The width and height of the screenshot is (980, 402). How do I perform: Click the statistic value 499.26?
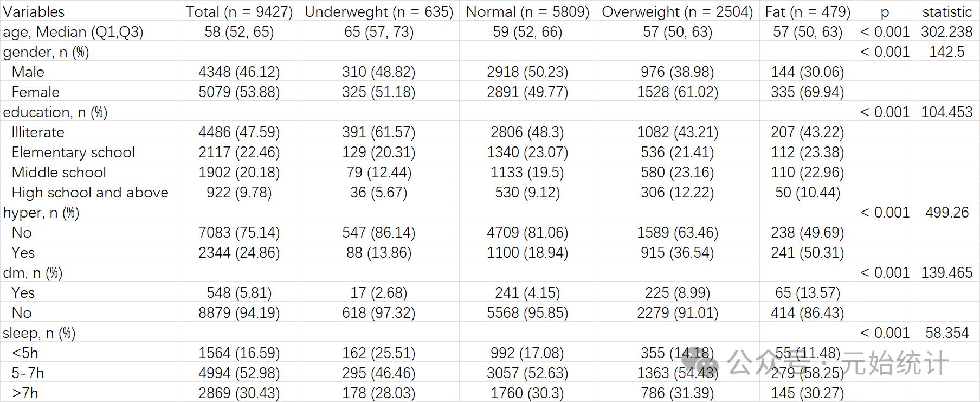click(947, 213)
